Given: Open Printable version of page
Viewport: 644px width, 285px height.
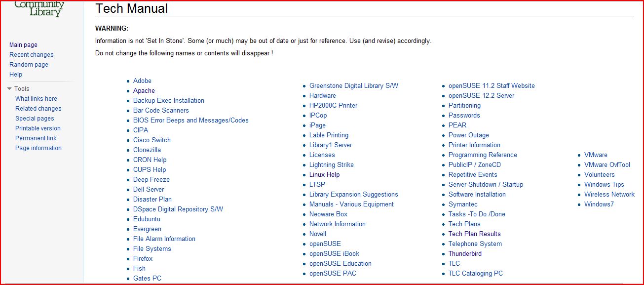Looking at the screenshot, I should pos(38,128).
